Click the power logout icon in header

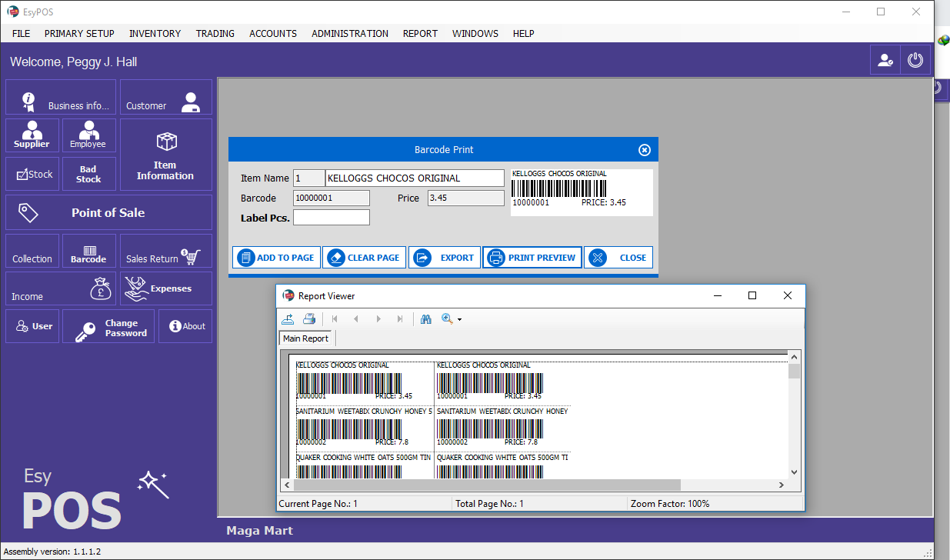click(915, 60)
